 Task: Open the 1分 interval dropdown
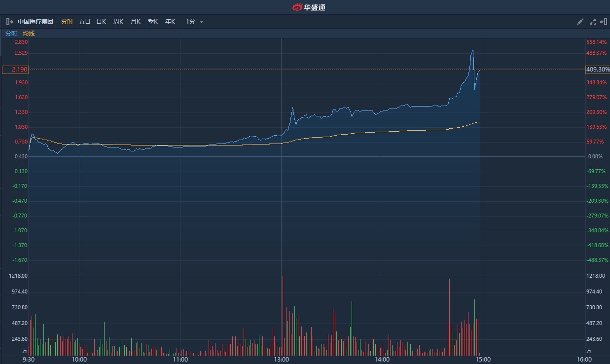click(x=194, y=22)
